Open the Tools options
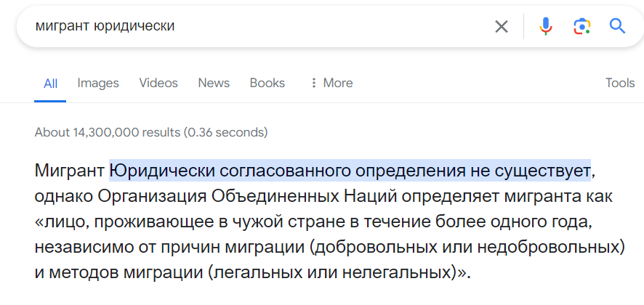Image resolution: width=644 pixels, height=305 pixels. [x=620, y=83]
